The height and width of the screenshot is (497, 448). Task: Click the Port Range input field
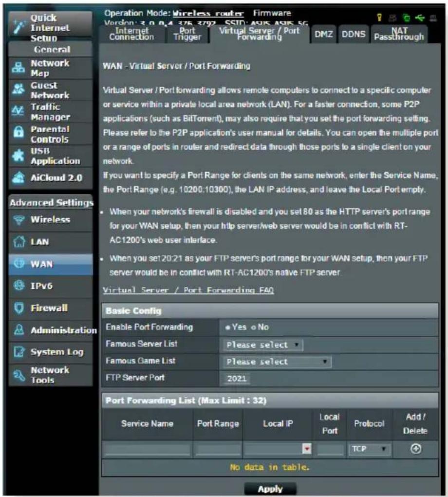(218, 449)
